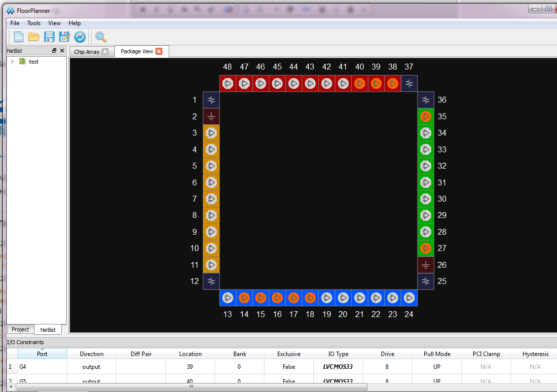Float the Netlist panel
This screenshot has width=557, height=392.
(54, 51)
